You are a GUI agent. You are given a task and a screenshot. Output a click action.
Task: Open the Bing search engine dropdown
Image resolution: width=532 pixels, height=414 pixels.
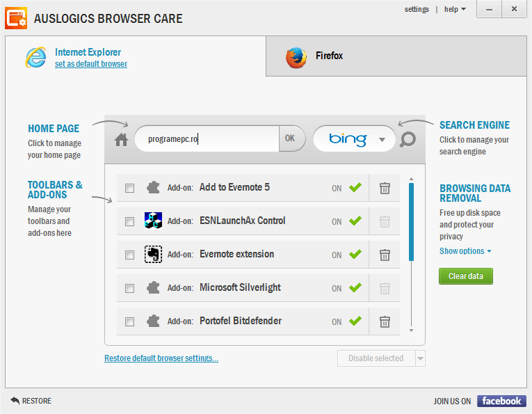(x=382, y=139)
